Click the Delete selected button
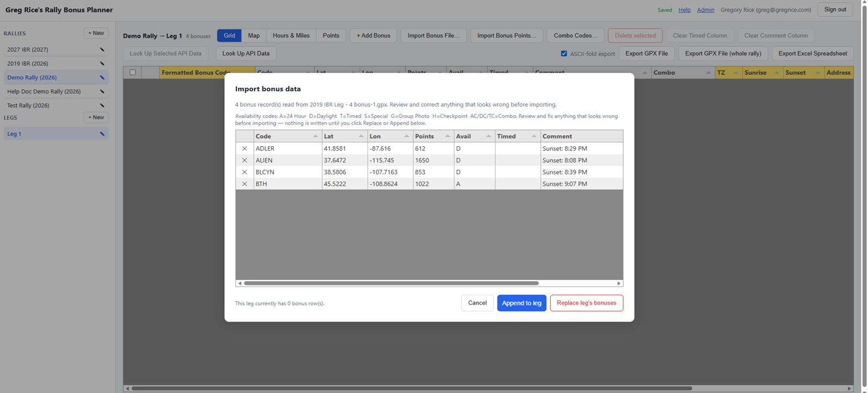868x393 pixels. tap(635, 35)
